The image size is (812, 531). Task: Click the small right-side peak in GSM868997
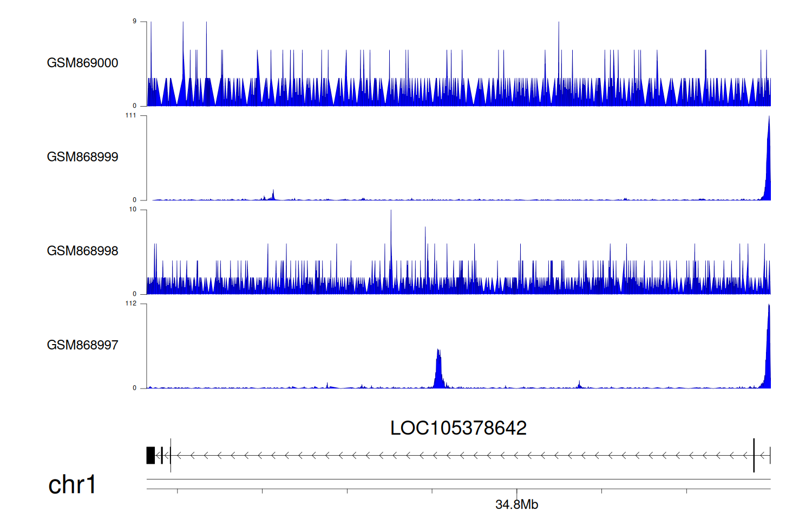(579, 385)
